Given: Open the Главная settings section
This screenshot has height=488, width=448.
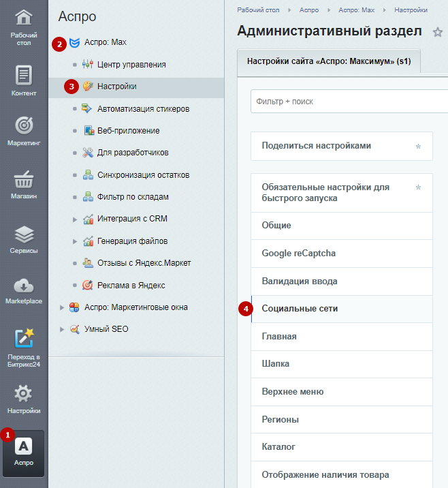Looking at the screenshot, I should click(x=342, y=337).
